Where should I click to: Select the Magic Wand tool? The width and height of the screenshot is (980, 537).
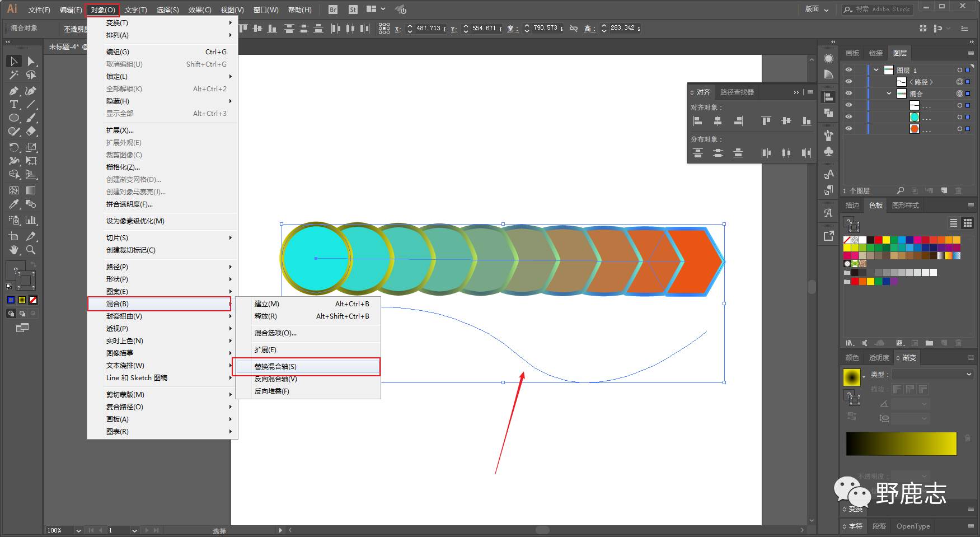point(14,75)
